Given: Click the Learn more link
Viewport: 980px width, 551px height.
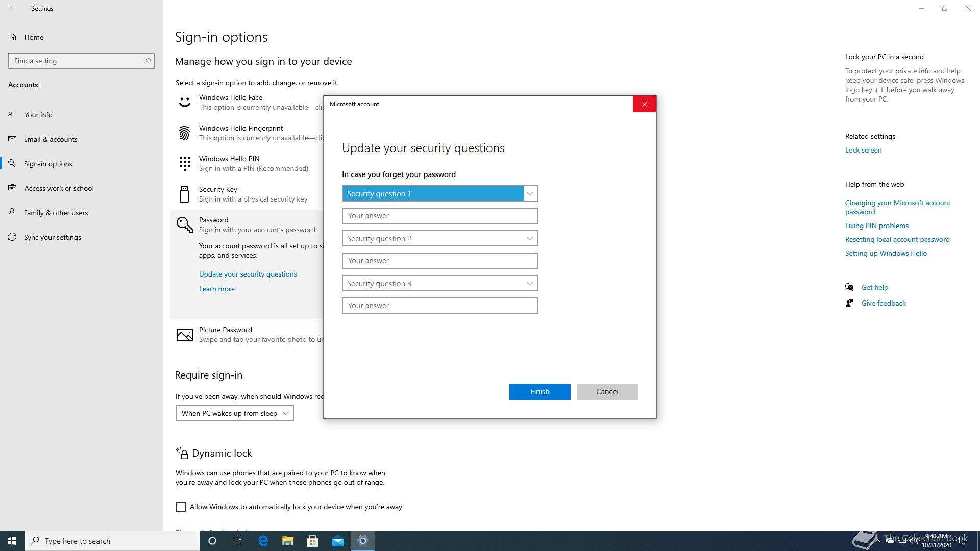Looking at the screenshot, I should pos(217,289).
